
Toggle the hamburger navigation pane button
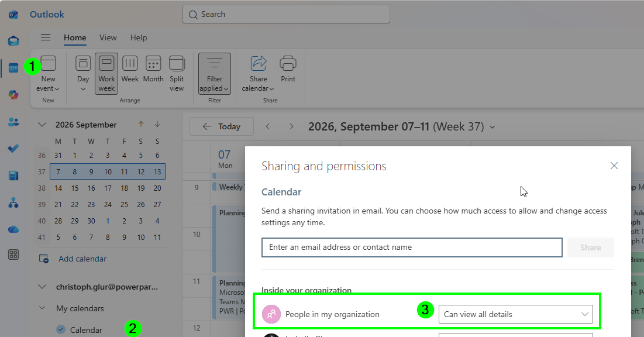tap(46, 37)
